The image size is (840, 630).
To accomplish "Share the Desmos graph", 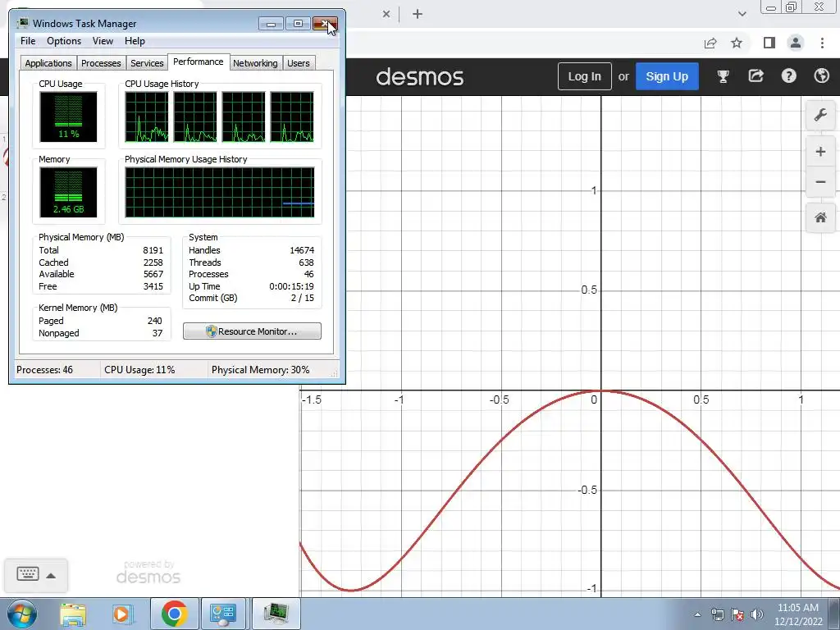I will tap(756, 76).
